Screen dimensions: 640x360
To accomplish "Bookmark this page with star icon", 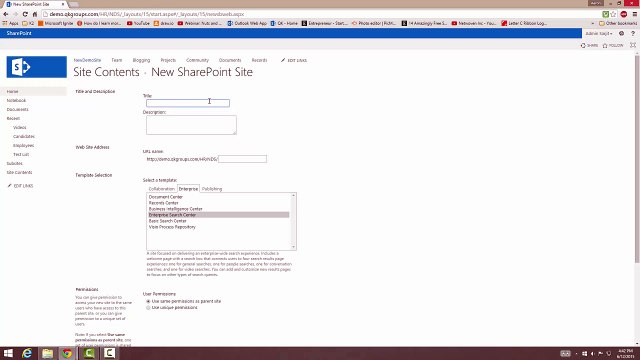I will pyautogui.click(x=613, y=14).
